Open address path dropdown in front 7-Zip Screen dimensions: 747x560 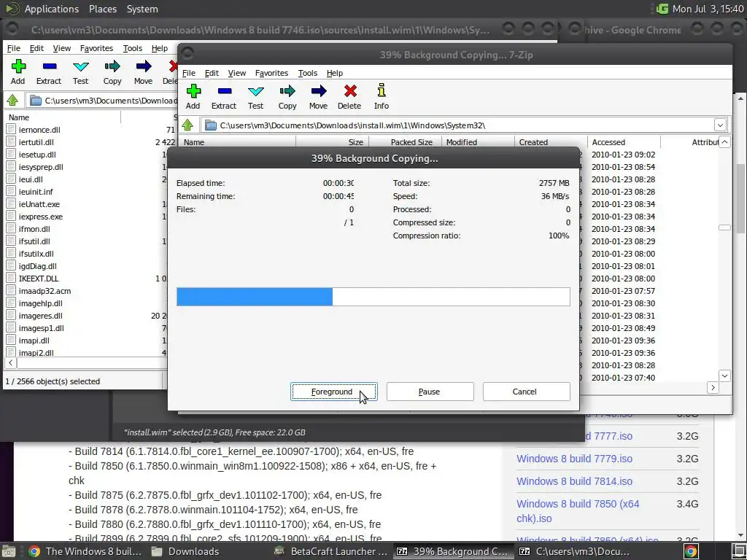pyautogui.click(x=720, y=125)
